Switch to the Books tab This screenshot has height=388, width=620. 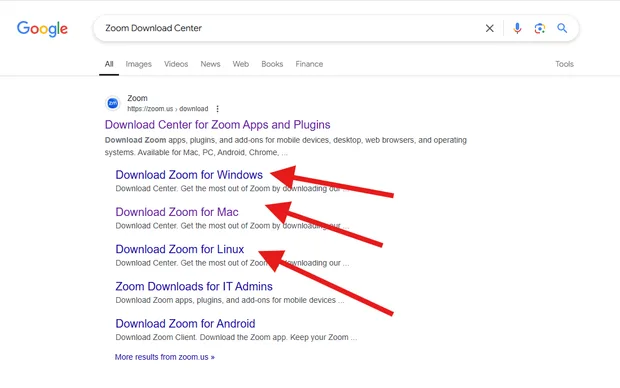(272, 64)
